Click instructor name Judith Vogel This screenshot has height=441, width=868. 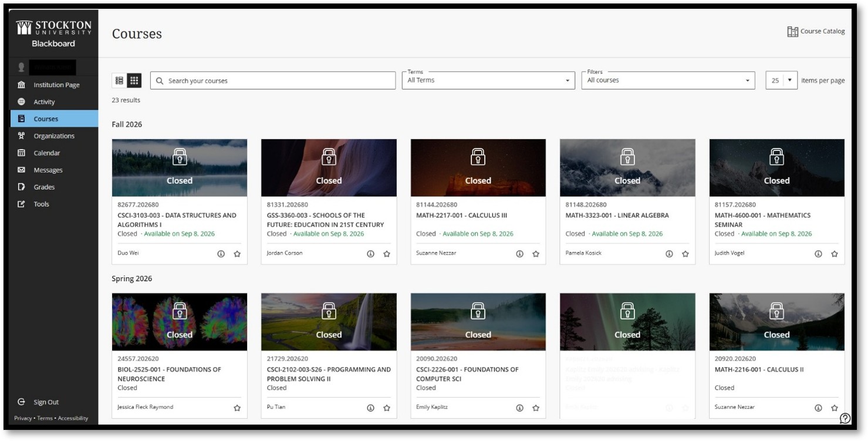pyautogui.click(x=729, y=253)
